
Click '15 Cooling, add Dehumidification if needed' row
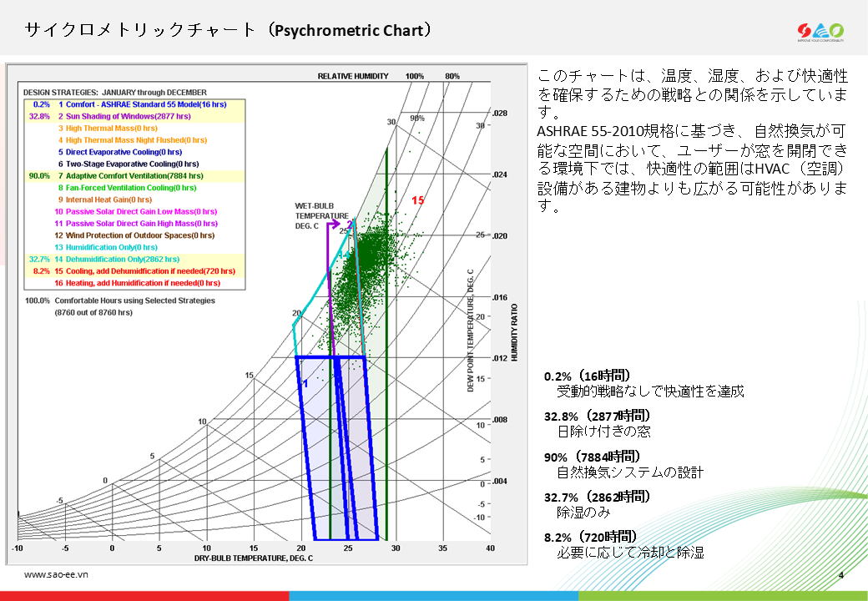tap(134, 271)
